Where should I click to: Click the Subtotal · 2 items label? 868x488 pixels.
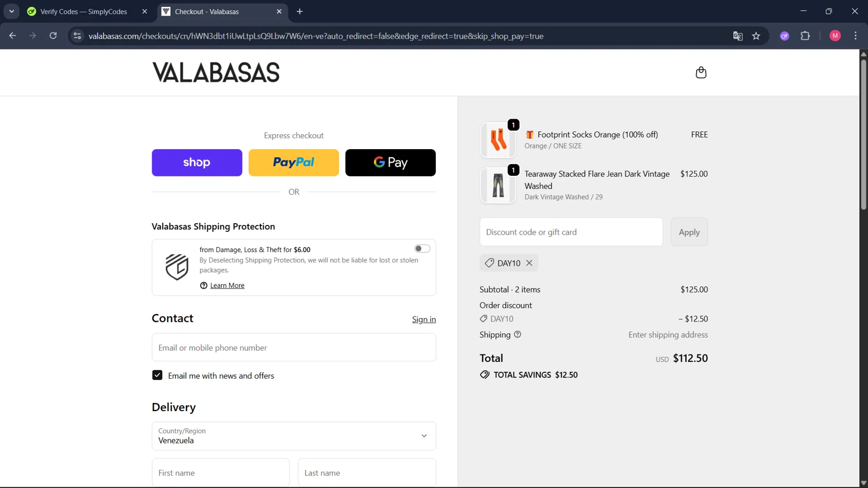tap(510, 290)
